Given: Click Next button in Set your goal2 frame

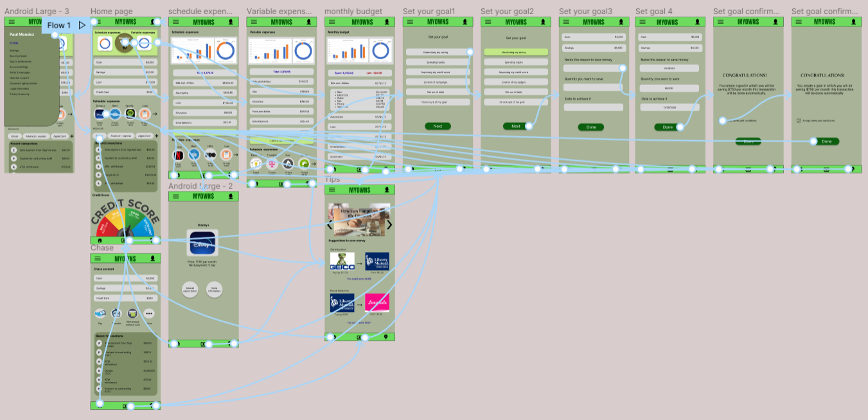Looking at the screenshot, I should pyautogui.click(x=516, y=126).
